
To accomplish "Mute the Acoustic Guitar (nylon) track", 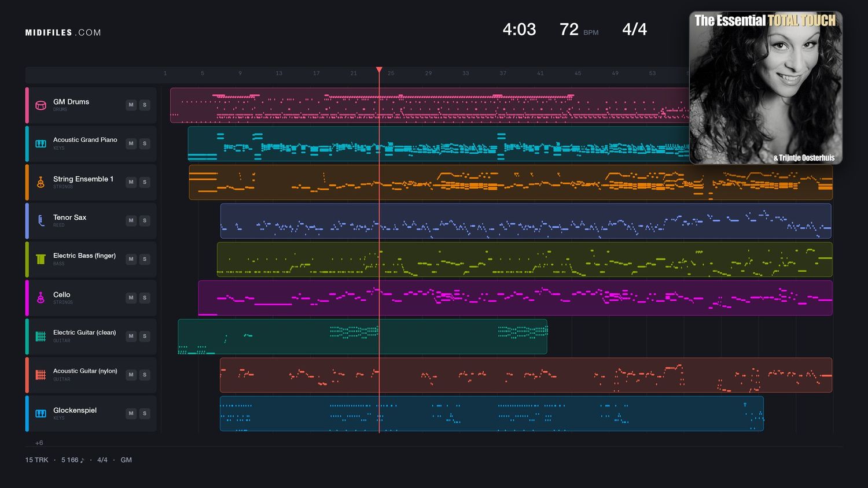I will point(131,375).
